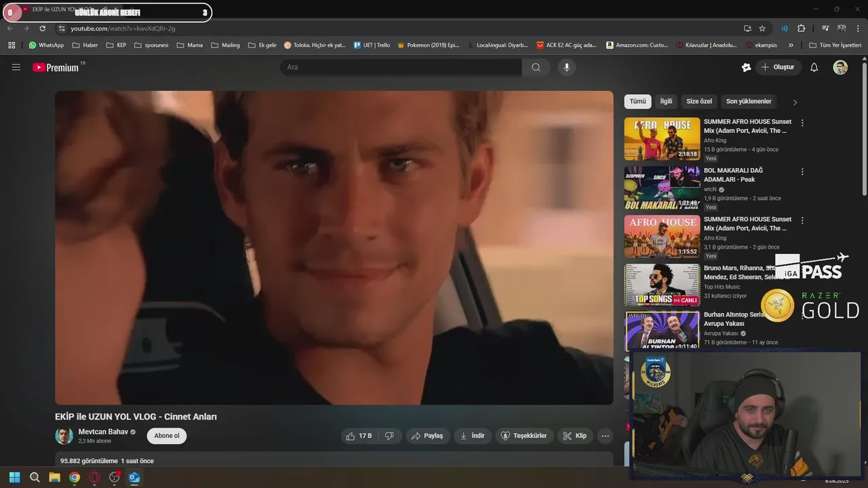This screenshot has height=488, width=868.
Task: Open Tüm Yer İşaretleri folder
Action: click(835, 45)
